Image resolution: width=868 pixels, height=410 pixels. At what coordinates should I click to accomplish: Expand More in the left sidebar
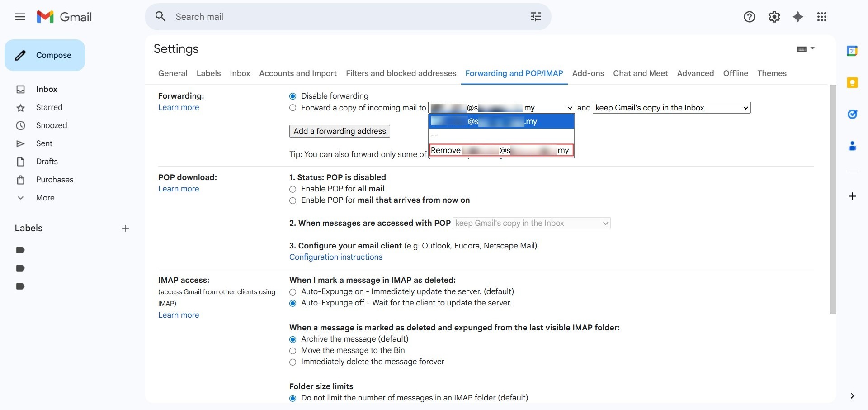pos(45,198)
